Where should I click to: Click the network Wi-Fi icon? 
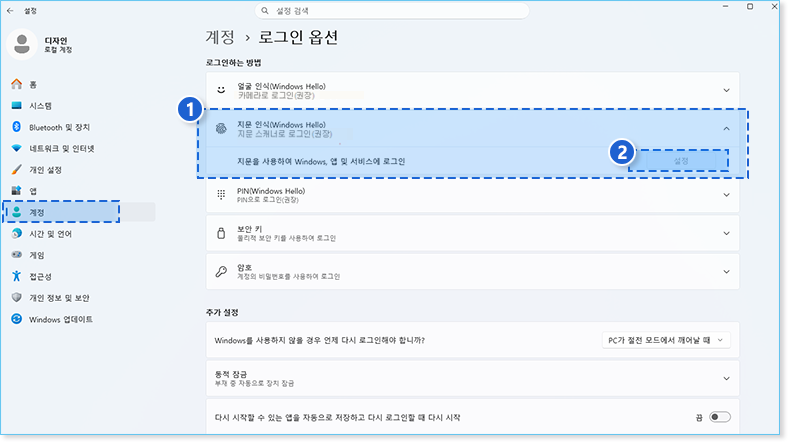tap(17, 148)
